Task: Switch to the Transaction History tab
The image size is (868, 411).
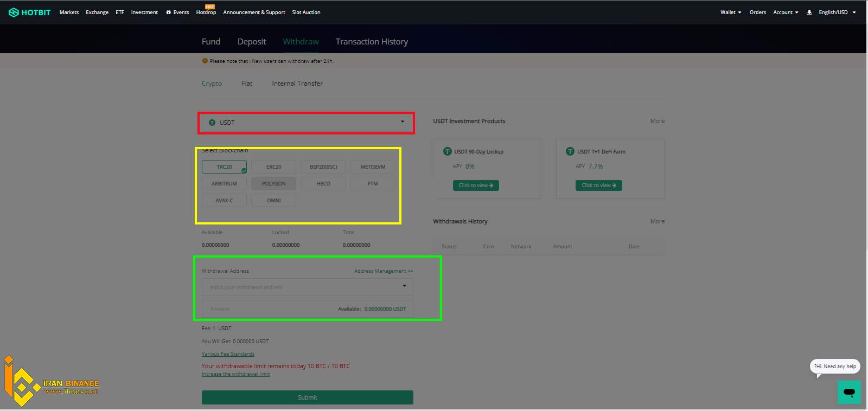Action: click(x=372, y=42)
